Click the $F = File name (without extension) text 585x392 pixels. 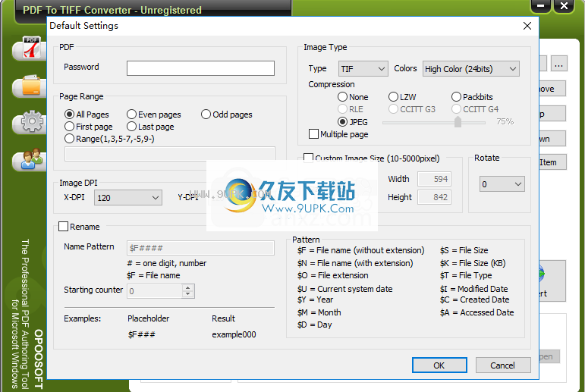pyautogui.click(x=360, y=250)
